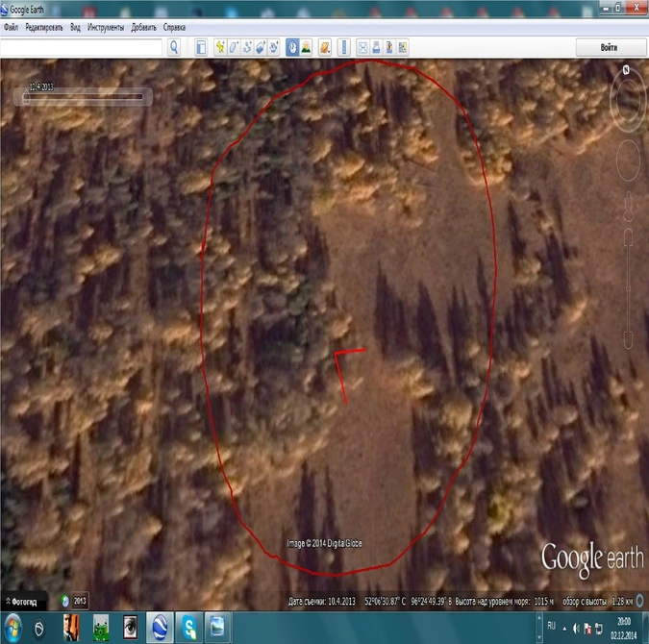Toggle the sidebar panel visibility

click(201, 47)
